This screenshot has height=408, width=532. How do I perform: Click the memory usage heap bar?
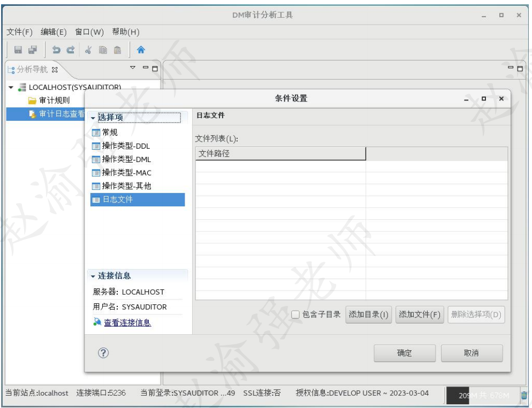482,395
